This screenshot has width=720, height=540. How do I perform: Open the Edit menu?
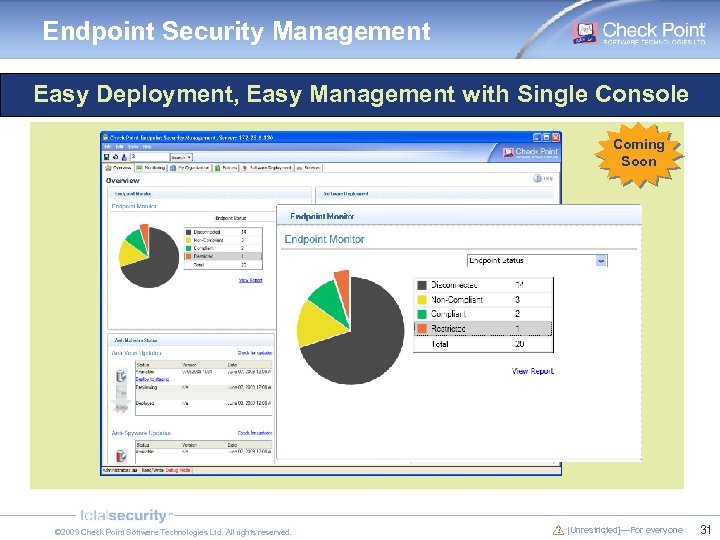[x=119, y=147]
